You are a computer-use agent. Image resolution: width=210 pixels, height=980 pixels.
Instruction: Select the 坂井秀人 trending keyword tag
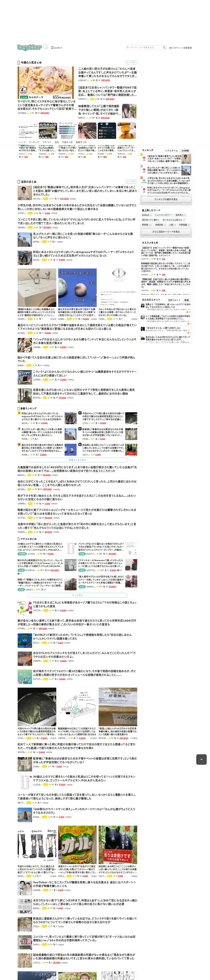[180, 215]
